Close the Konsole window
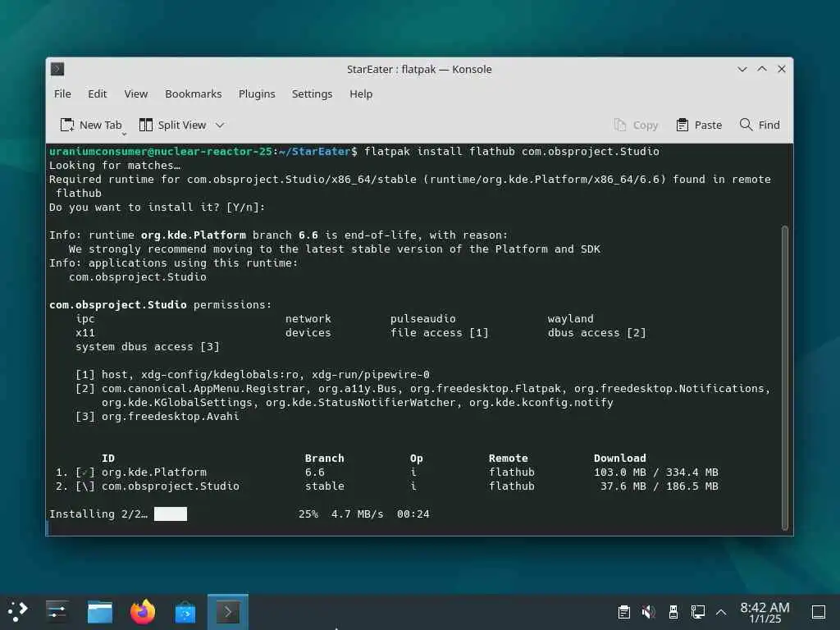 [x=782, y=69]
